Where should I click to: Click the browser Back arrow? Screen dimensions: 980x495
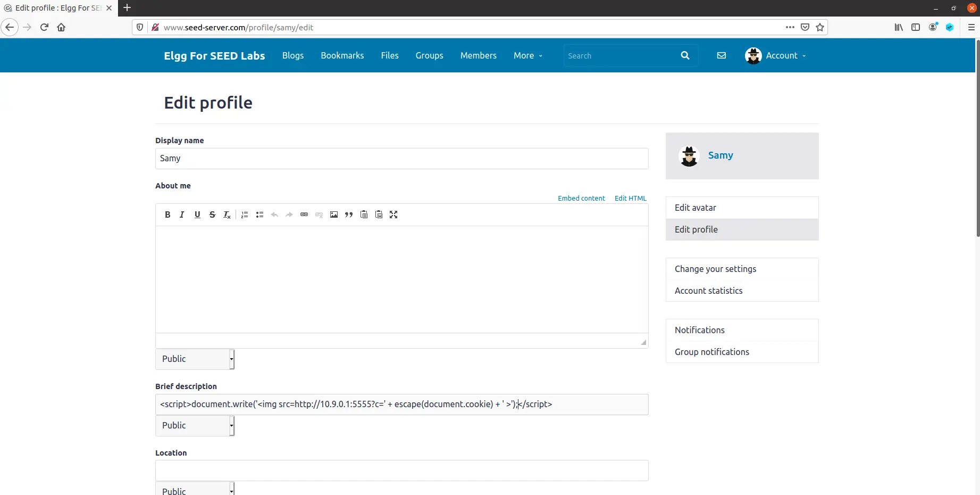click(10, 27)
